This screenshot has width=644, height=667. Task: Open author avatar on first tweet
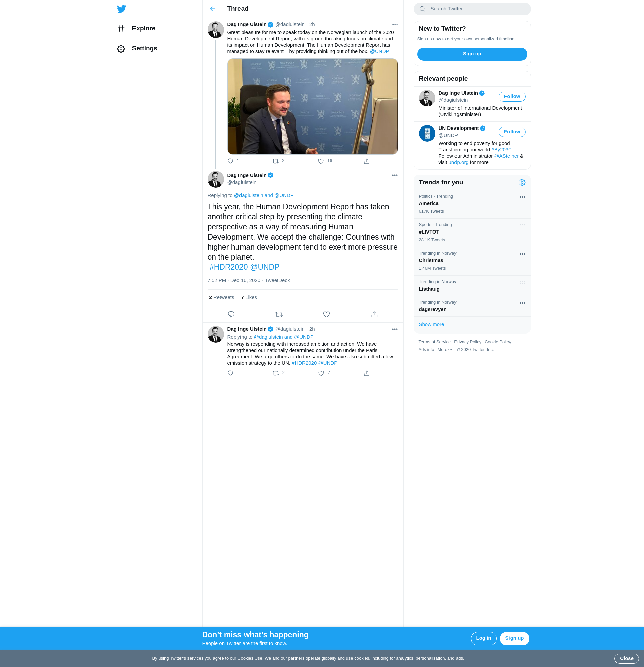click(x=216, y=30)
